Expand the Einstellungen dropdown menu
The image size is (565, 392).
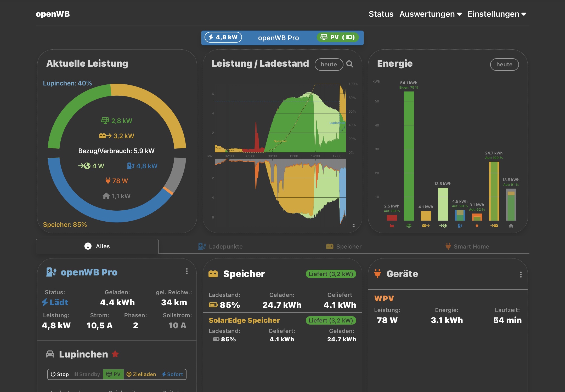pos(497,14)
